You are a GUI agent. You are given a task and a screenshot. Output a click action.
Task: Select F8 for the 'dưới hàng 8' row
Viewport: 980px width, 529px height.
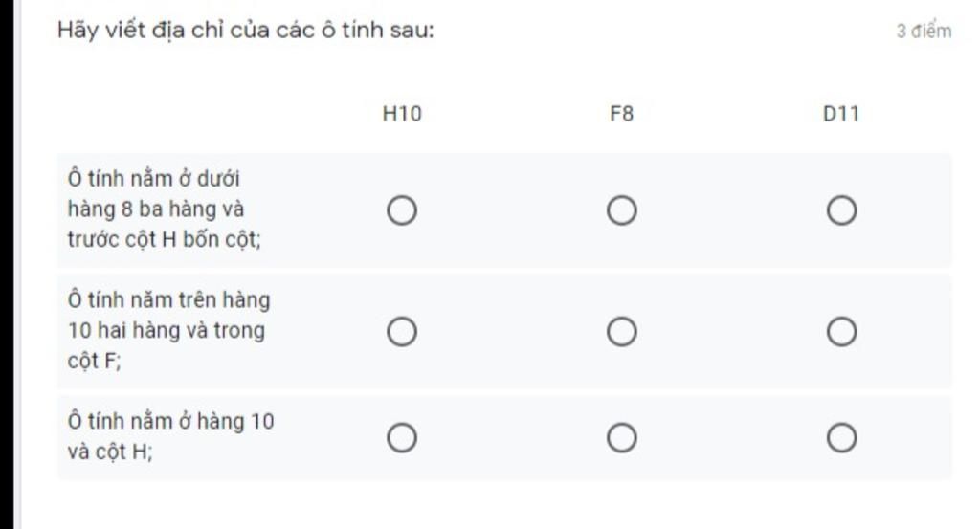[621, 209]
